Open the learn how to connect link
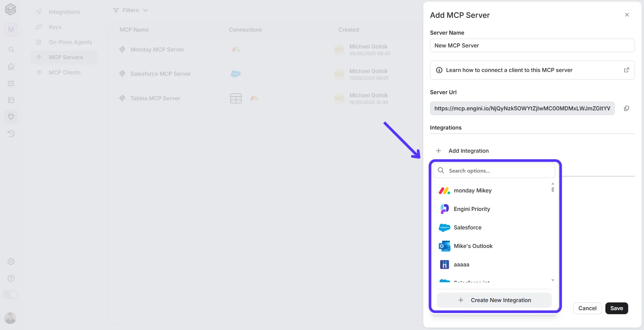Screen dimensions: 644x330 pos(532,70)
